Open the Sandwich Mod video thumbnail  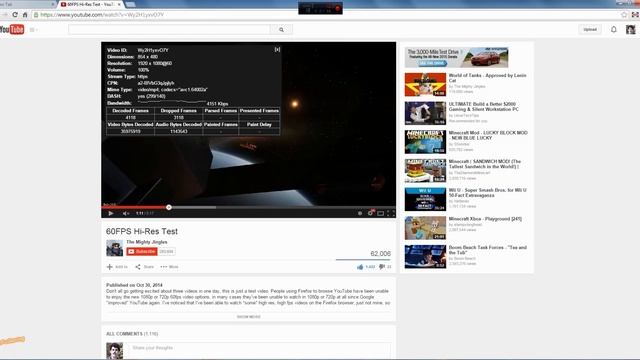[425, 170]
